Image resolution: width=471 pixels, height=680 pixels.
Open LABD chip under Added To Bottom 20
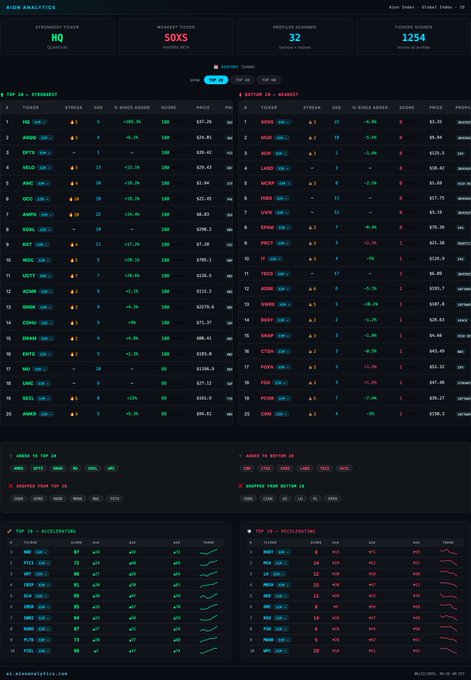click(x=305, y=468)
